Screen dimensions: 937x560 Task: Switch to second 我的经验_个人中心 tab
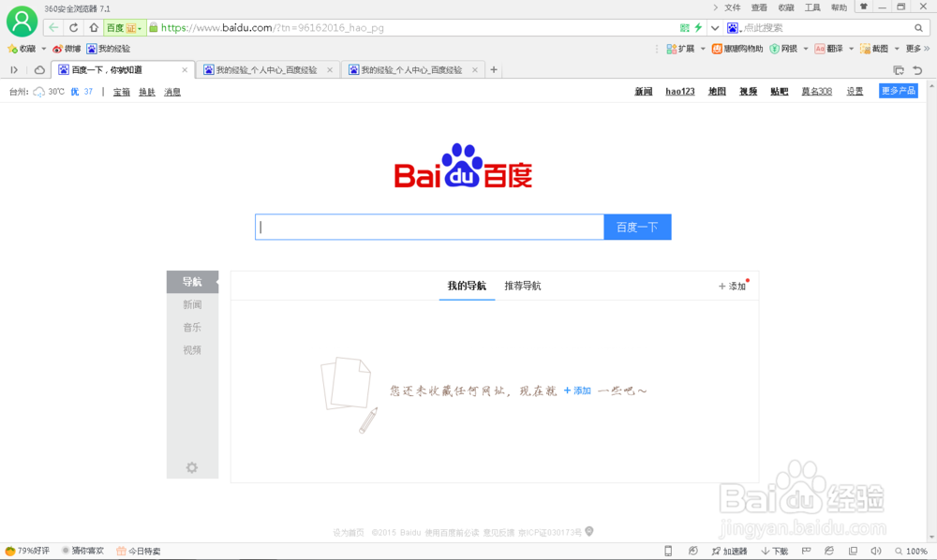pyautogui.click(x=411, y=70)
